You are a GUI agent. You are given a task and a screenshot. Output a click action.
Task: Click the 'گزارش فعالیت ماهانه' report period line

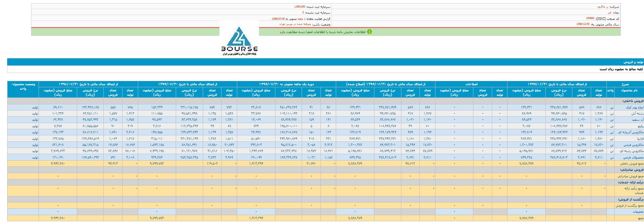(x=301, y=18)
